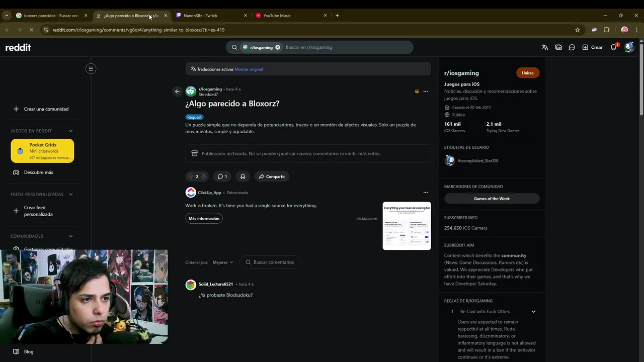Viewport: 644px width, 362px height.
Task: Click the Crear post button
Action: (x=592, y=47)
